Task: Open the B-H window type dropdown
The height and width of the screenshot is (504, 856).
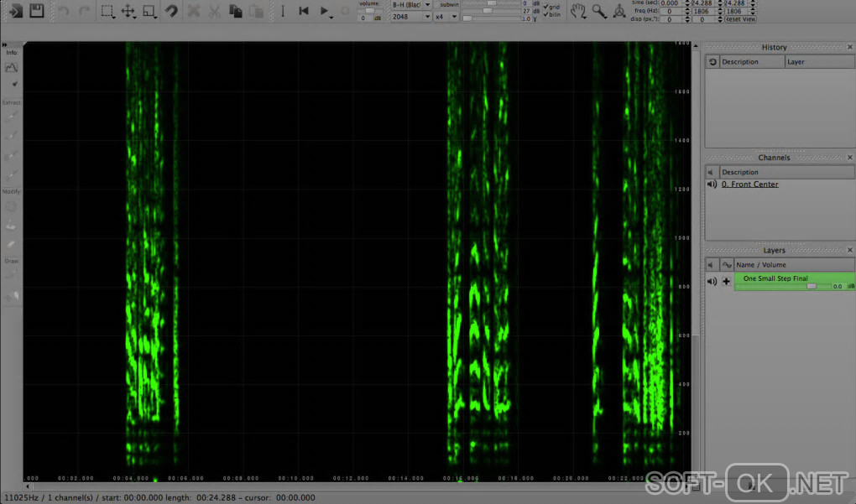Action: pos(411,5)
